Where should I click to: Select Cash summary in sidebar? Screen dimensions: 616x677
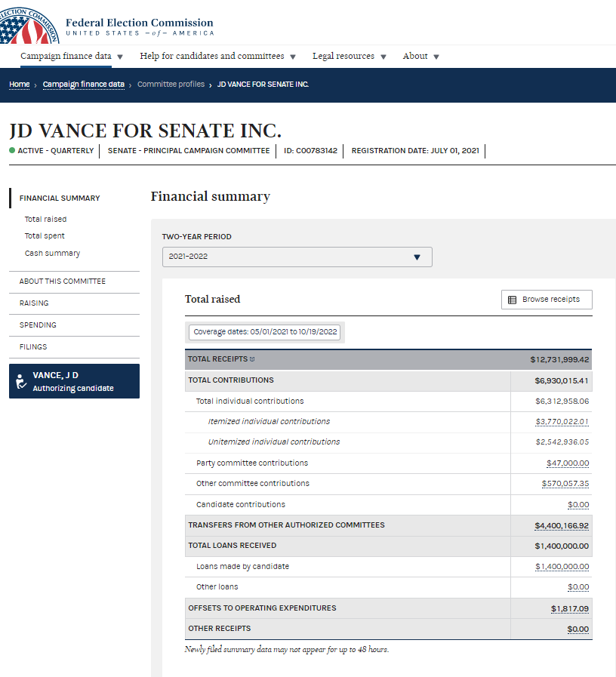pos(52,254)
